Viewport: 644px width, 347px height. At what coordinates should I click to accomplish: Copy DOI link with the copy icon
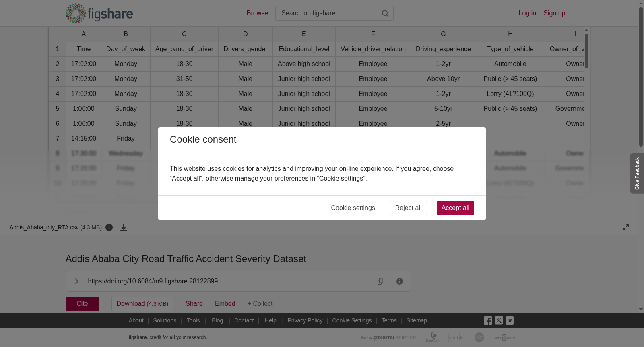[380, 281]
